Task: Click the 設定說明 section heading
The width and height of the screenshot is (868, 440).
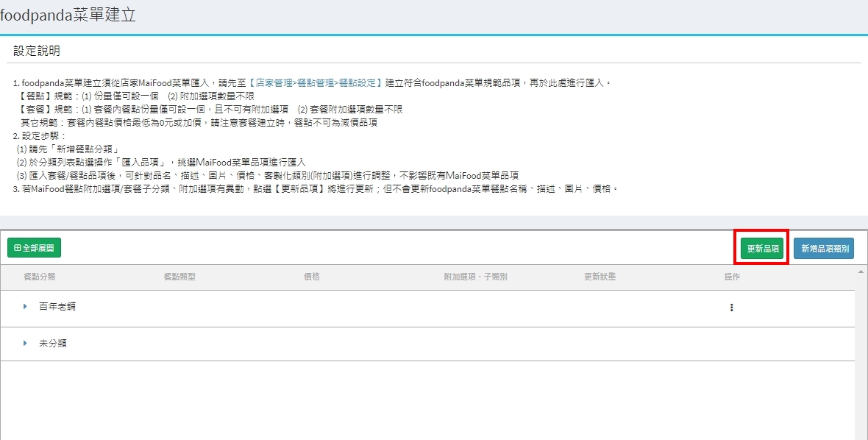Action: pos(37,51)
